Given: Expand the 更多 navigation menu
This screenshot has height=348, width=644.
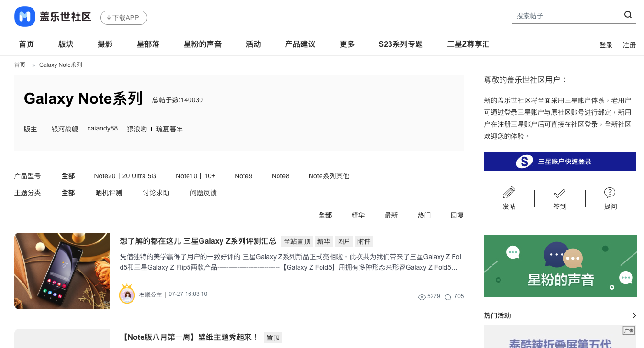Looking at the screenshot, I should click(x=347, y=44).
